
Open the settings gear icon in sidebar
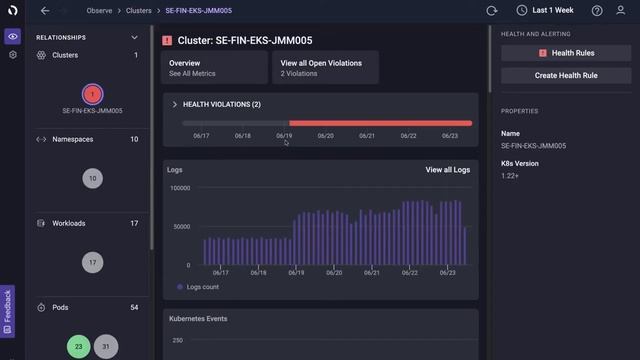[13, 55]
